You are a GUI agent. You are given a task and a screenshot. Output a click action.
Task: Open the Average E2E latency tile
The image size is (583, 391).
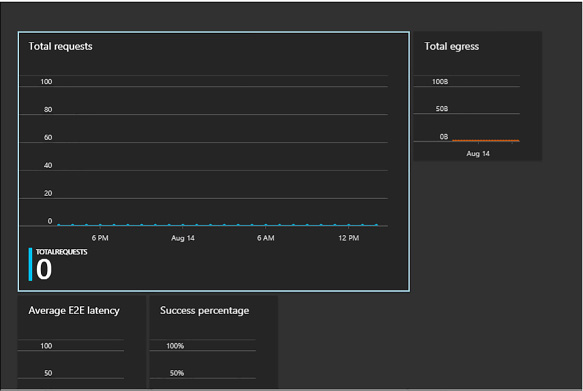[81, 342]
